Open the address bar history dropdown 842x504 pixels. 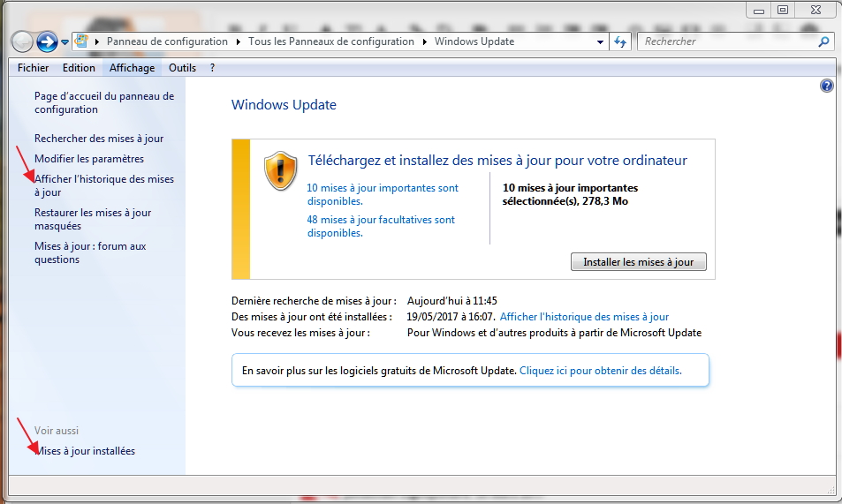600,41
